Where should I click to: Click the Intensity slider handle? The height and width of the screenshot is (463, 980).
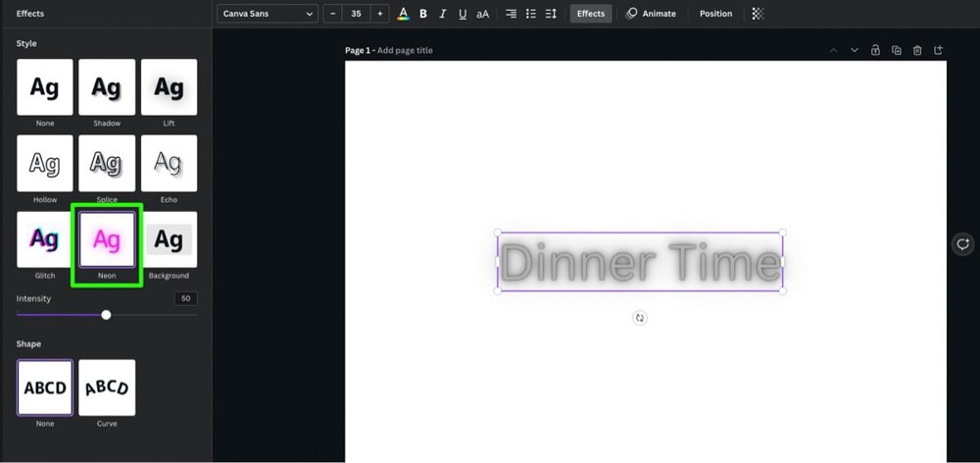(106, 315)
